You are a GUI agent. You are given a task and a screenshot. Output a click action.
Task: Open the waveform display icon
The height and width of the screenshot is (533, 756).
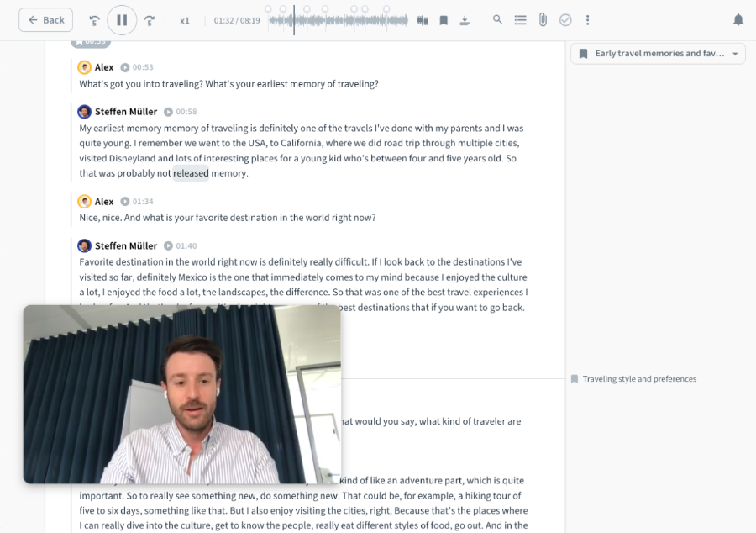point(423,20)
